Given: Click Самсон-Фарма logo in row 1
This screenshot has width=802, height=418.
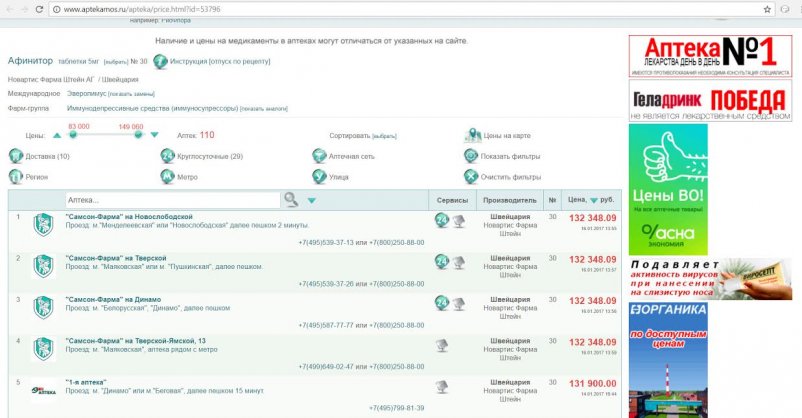Looking at the screenshot, I should click(x=43, y=225).
